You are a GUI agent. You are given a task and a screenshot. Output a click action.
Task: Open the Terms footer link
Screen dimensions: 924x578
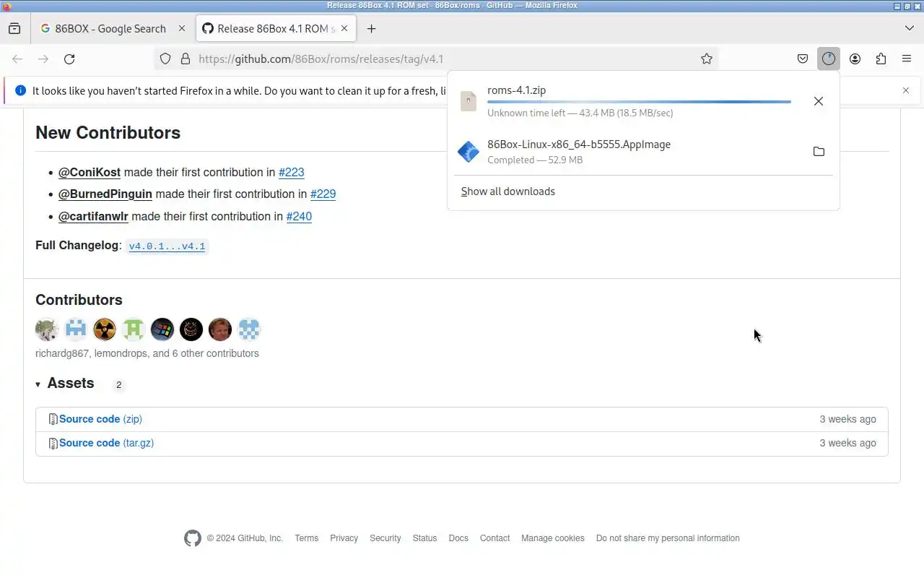[x=307, y=538]
